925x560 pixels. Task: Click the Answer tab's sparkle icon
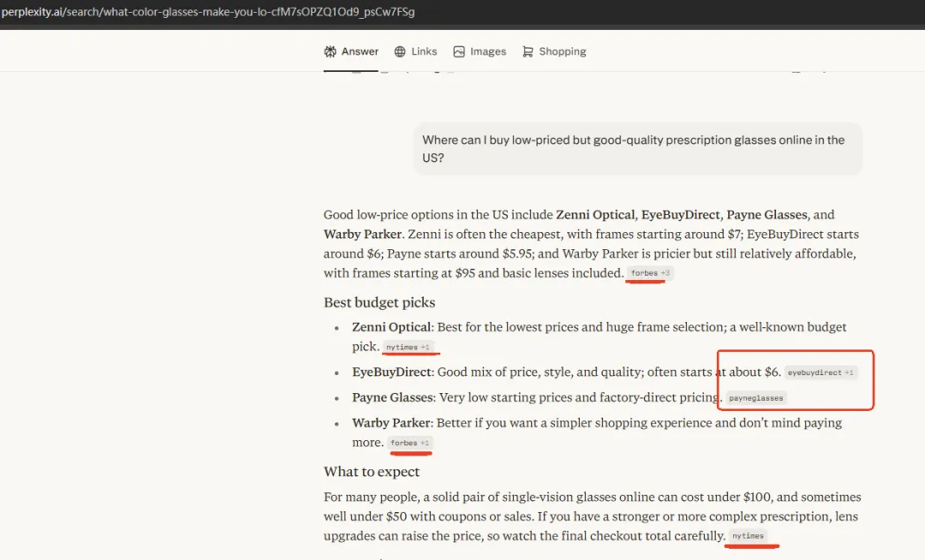pyautogui.click(x=331, y=51)
